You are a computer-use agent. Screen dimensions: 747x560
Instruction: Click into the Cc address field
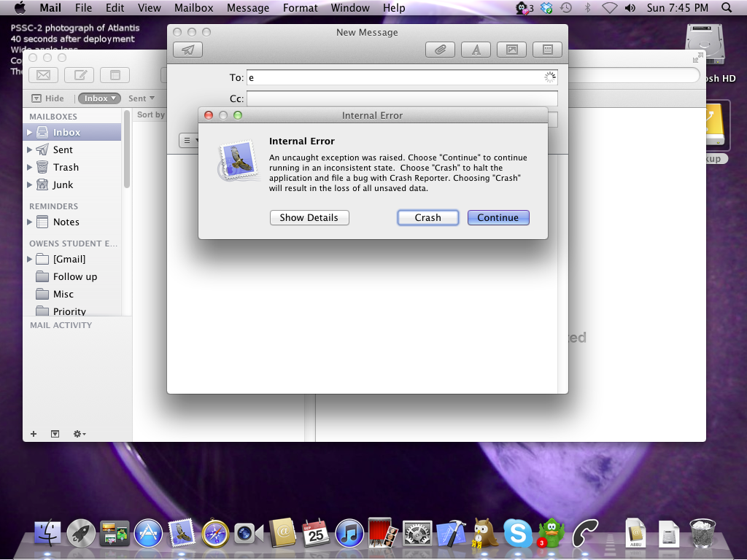tap(402, 98)
